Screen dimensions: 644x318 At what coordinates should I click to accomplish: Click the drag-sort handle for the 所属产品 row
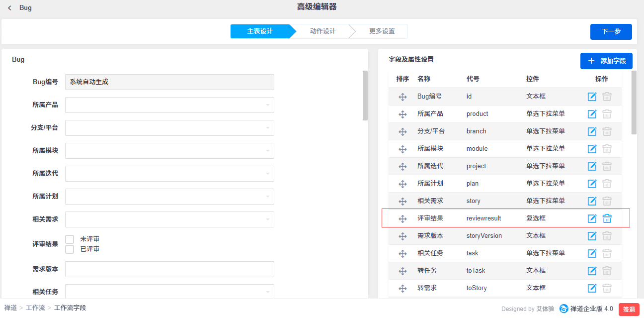click(402, 114)
